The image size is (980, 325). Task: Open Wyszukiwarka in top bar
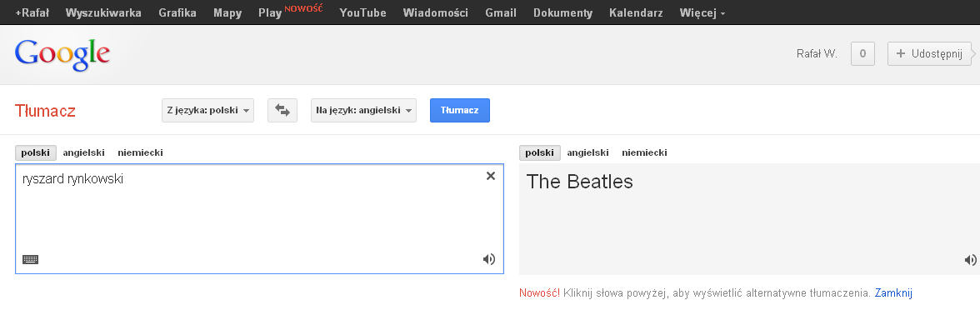[x=103, y=12]
